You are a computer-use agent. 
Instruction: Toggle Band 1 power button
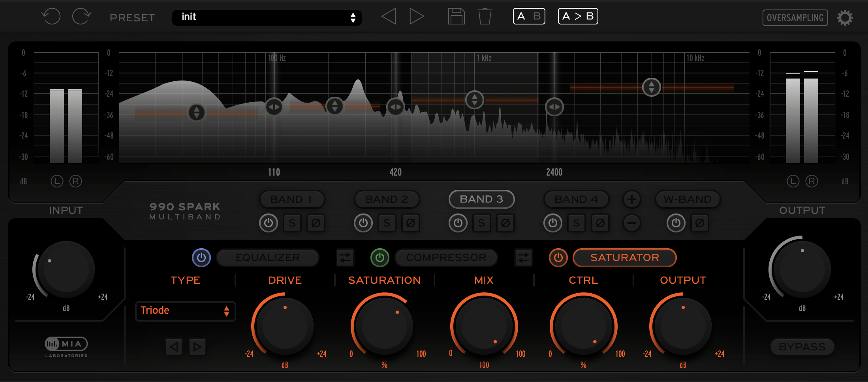[x=269, y=223]
